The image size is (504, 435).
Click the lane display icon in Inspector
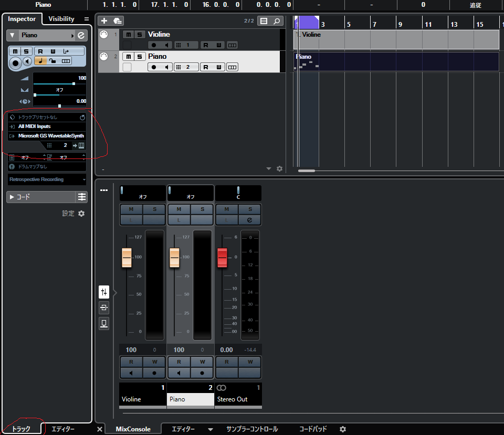tap(66, 61)
